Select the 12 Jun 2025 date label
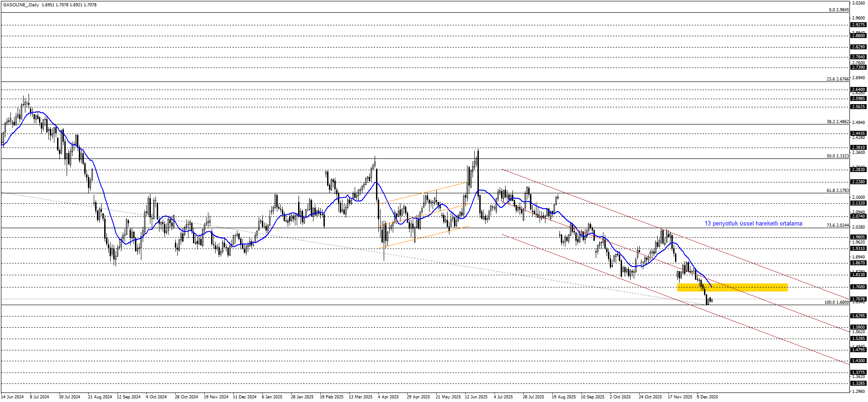 [x=476, y=397]
